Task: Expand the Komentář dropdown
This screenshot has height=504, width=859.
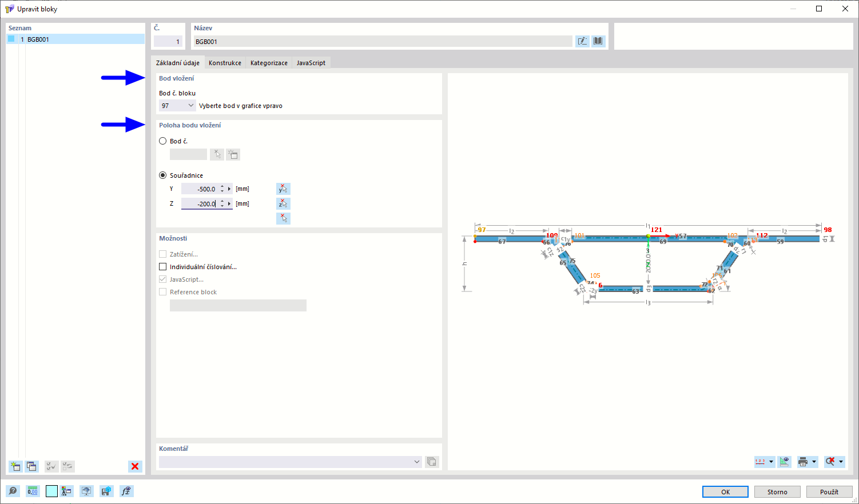Action: [417, 462]
